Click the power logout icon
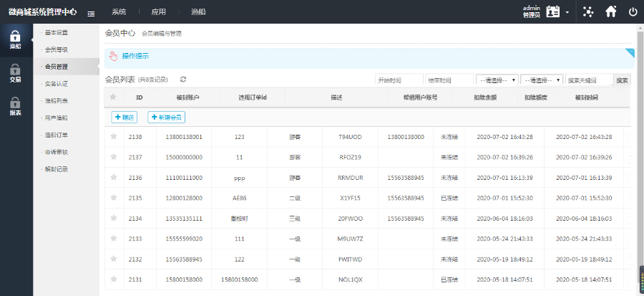This screenshot has height=296, width=644. (x=633, y=11)
